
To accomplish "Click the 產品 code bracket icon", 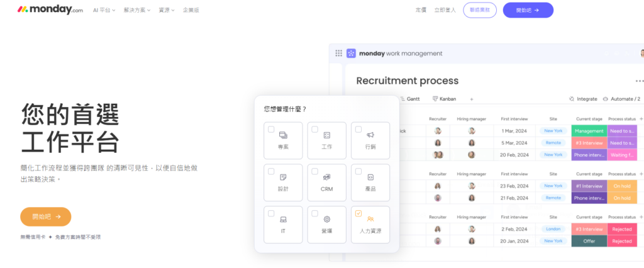I will 370,177.
